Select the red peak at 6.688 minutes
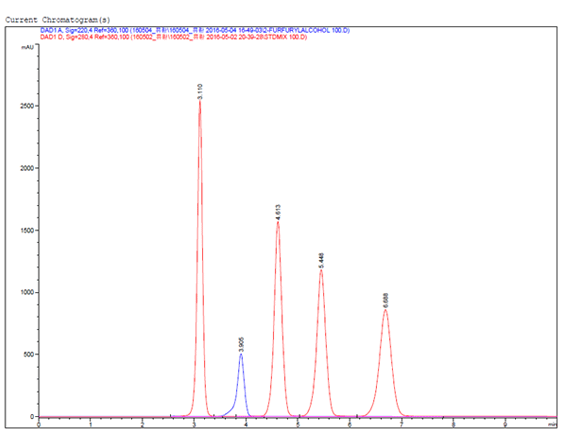566x435 pixels. coord(386,363)
